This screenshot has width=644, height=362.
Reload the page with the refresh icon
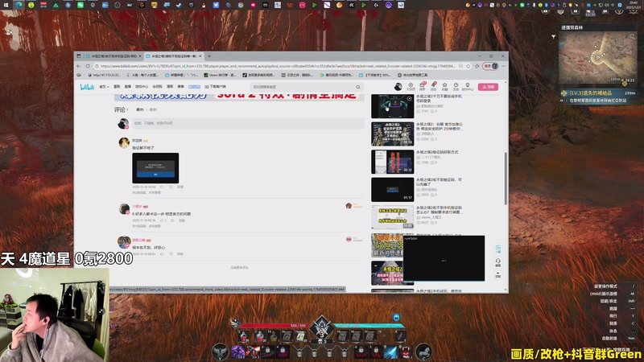tap(88, 66)
